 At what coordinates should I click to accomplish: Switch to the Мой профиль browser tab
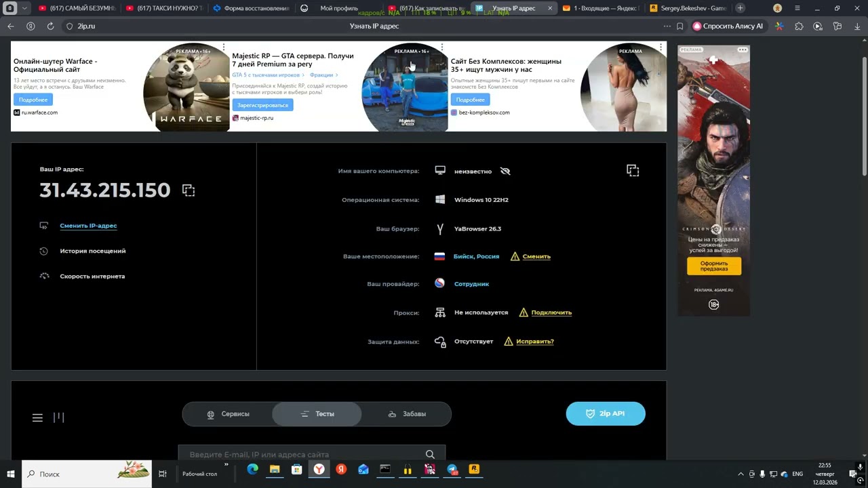[338, 8]
